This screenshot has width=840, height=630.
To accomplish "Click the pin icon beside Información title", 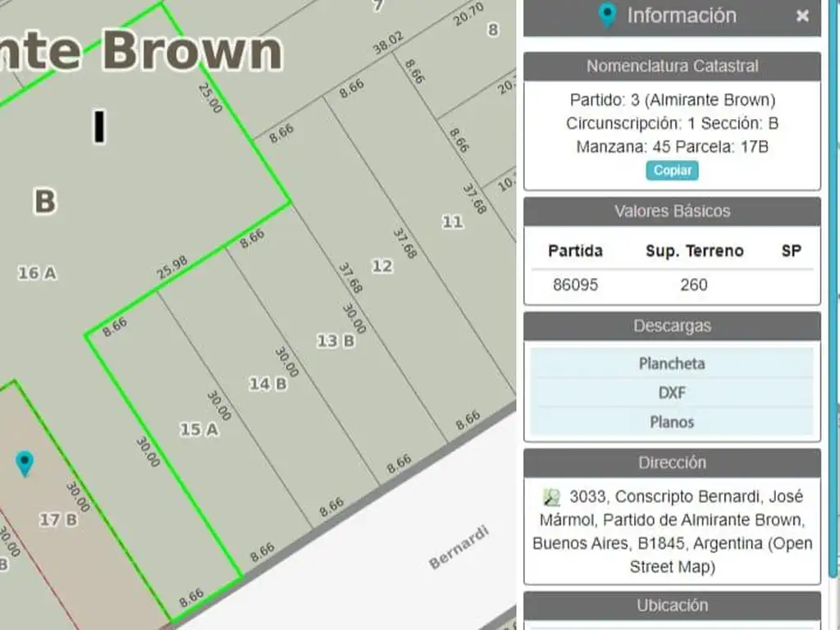I will pos(607,16).
